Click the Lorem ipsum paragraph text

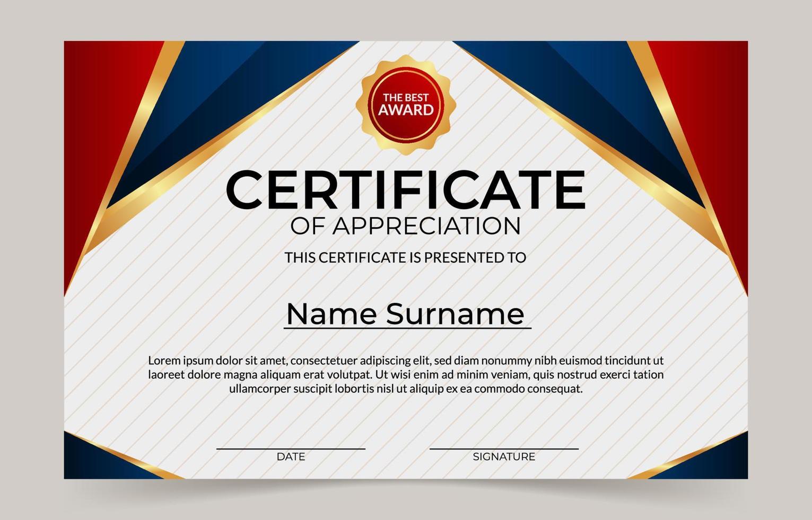[x=406, y=375]
